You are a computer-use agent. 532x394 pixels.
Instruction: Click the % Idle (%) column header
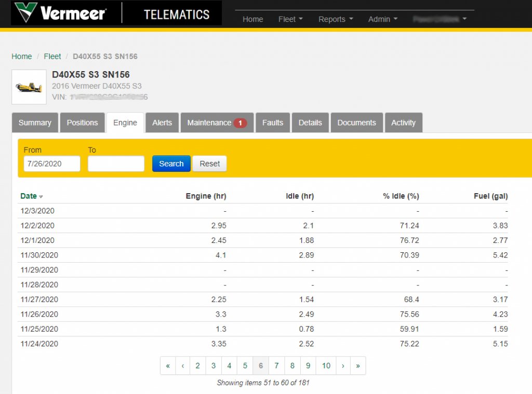401,196
